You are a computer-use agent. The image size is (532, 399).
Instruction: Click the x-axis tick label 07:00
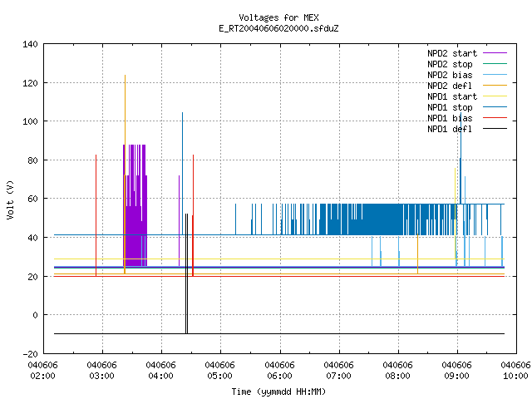point(338,376)
